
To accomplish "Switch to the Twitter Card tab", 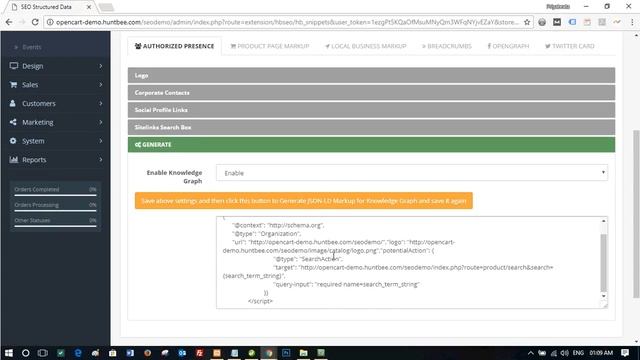I will point(570,46).
